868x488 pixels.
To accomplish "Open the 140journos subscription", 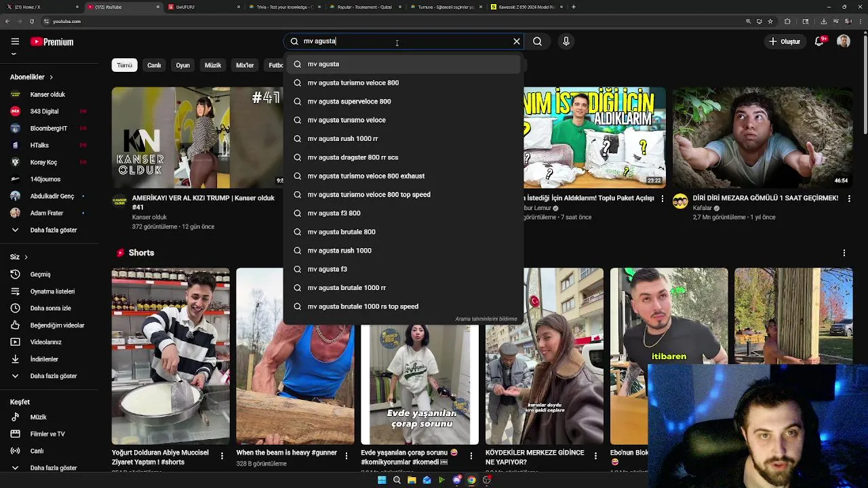I will [47, 179].
